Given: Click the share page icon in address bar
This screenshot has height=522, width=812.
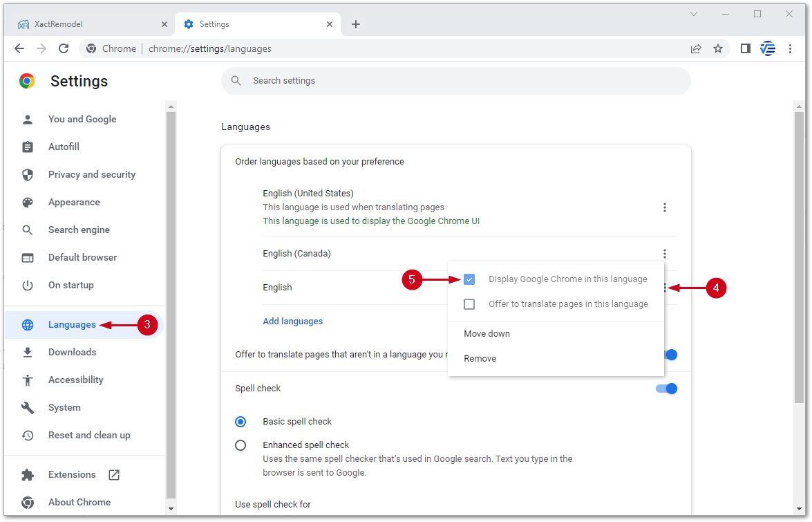Looking at the screenshot, I should point(695,48).
